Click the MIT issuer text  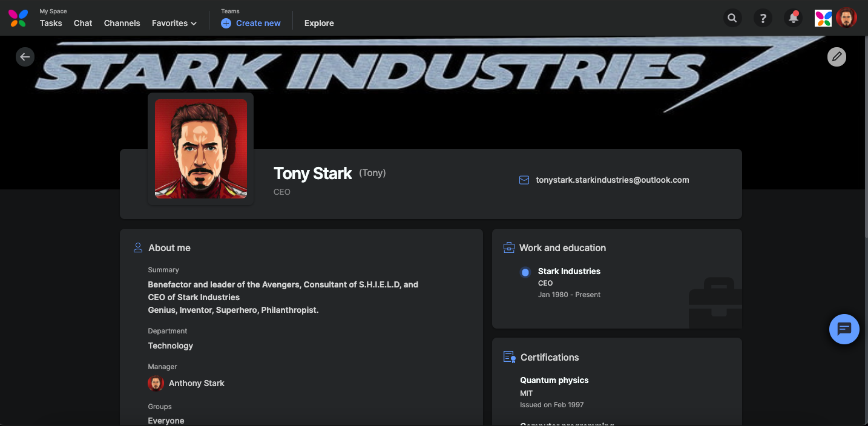pyautogui.click(x=527, y=393)
